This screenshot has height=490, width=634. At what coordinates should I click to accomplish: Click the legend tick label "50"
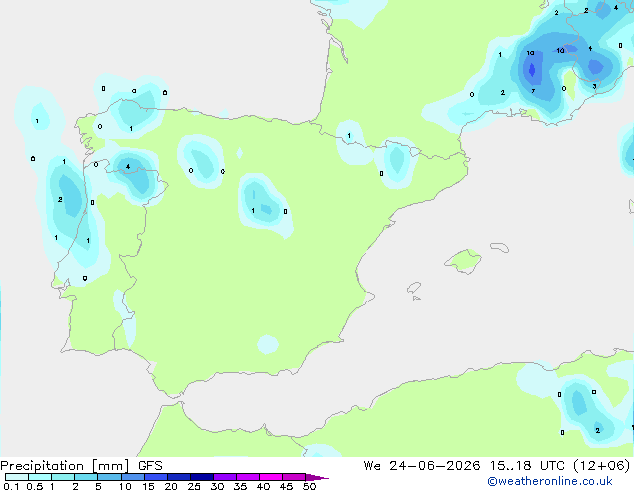click(309, 486)
